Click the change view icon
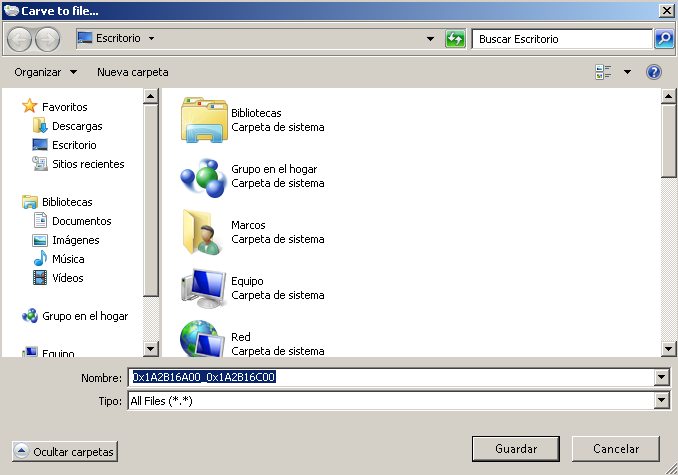This screenshot has height=475, width=678. tap(603, 72)
